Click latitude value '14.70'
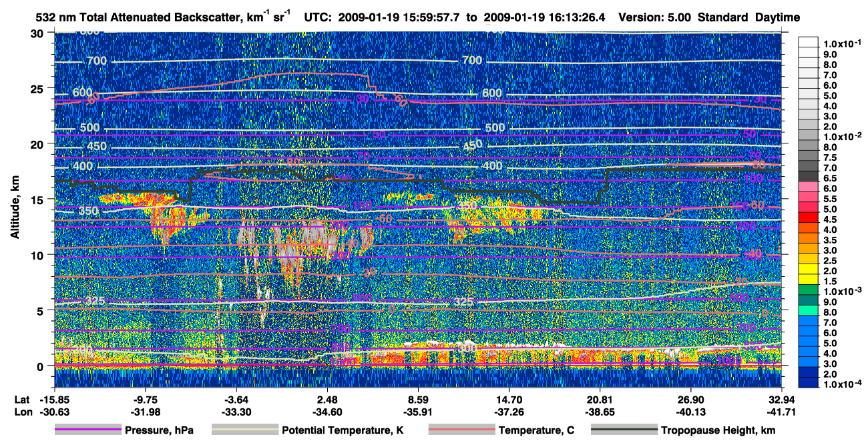 (x=509, y=400)
